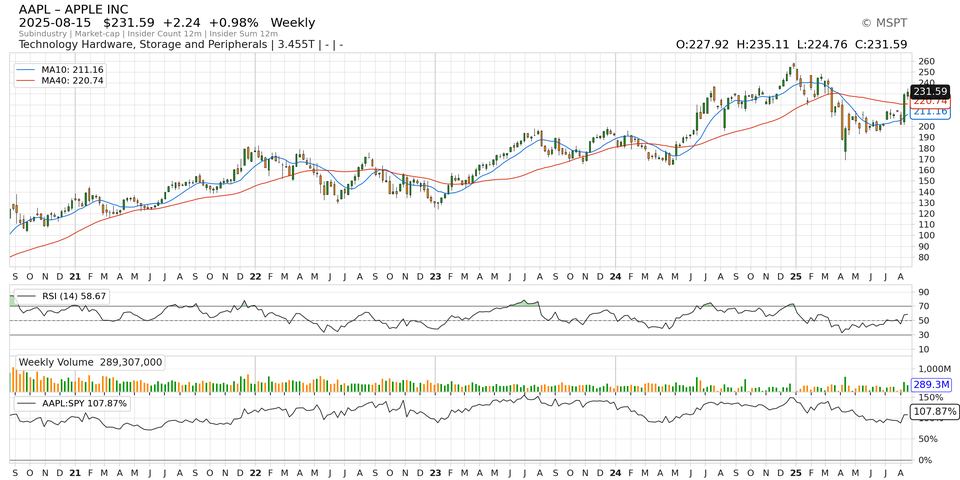
Task: Click the $231.59 price in the header line
Action: click(x=130, y=23)
